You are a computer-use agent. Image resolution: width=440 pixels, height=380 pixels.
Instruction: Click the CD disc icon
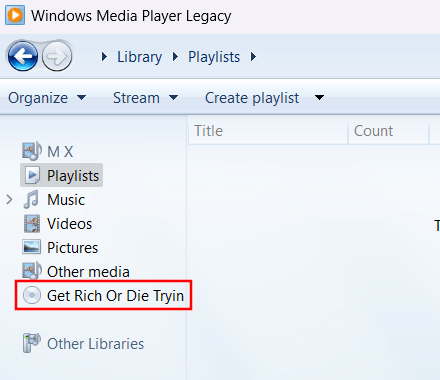tap(32, 295)
